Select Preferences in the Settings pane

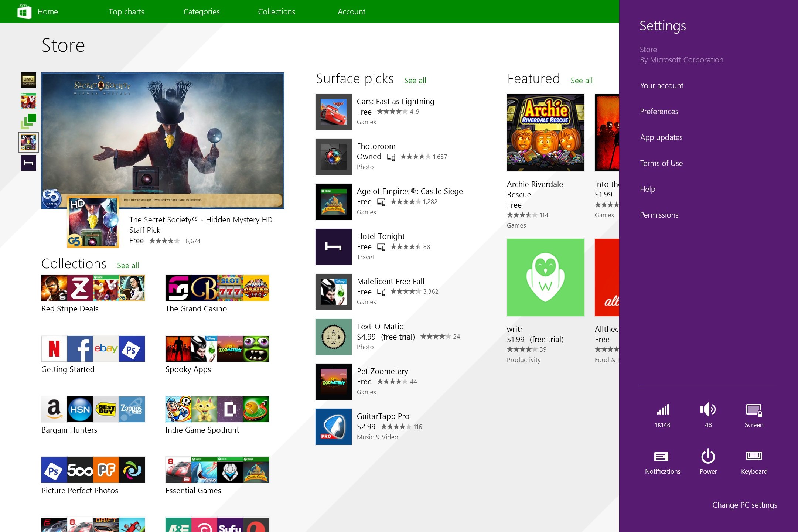tap(659, 111)
